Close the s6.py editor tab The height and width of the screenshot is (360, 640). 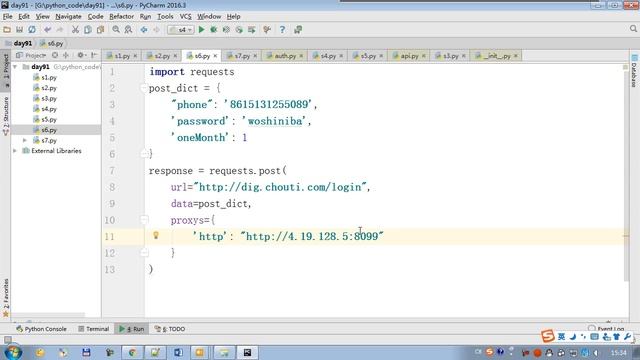tap(215, 56)
